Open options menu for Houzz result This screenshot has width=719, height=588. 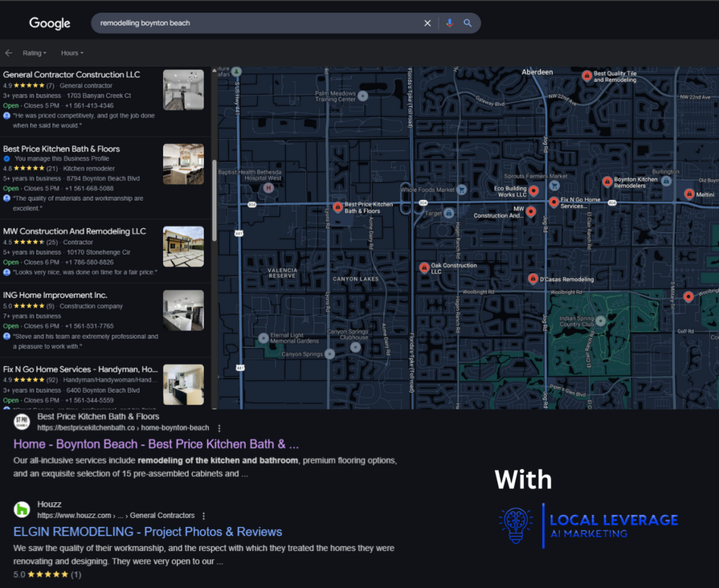pyautogui.click(x=204, y=516)
